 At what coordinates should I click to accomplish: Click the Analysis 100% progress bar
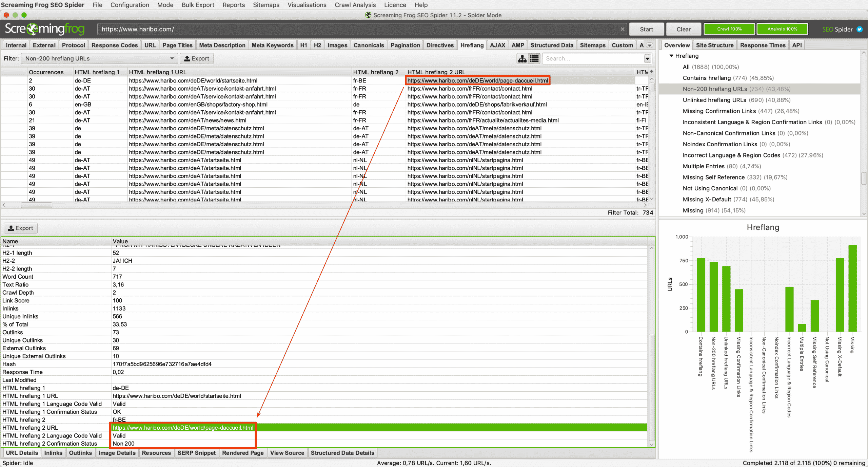coord(782,29)
